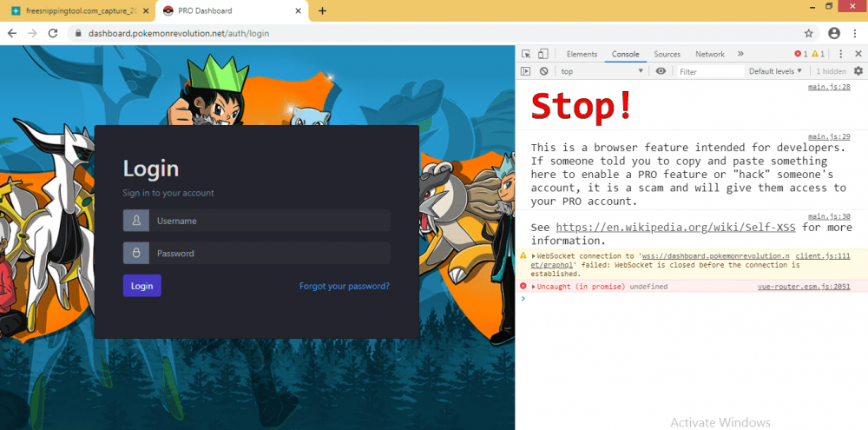This screenshot has height=430, width=868.
Task: Reload the page with refresh icon
Action: (x=53, y=33)
